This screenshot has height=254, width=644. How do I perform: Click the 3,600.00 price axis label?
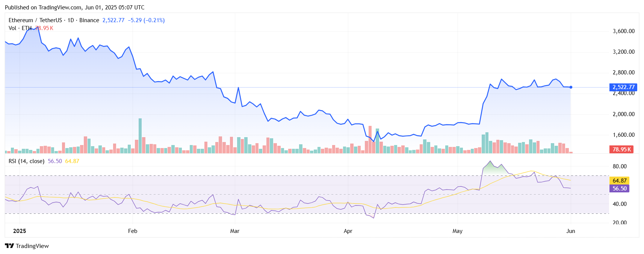point(623,31)
